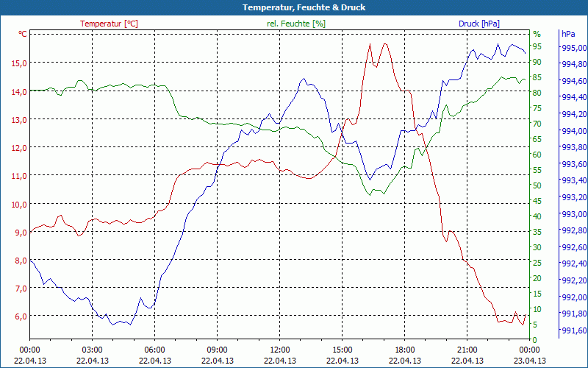Click the '15:00' time axis label
Image resolution: width=588 pixels, height=368 pixels.
tap(343, 350)
